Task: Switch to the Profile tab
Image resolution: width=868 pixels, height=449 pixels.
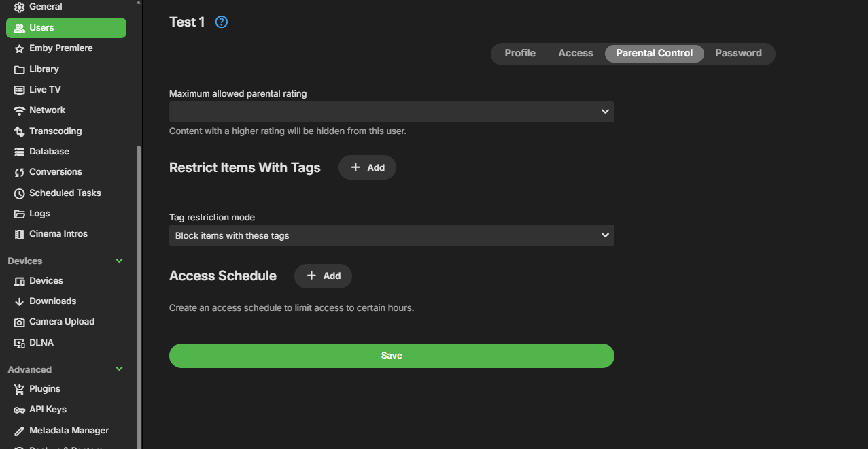Action: pos(520,53)
